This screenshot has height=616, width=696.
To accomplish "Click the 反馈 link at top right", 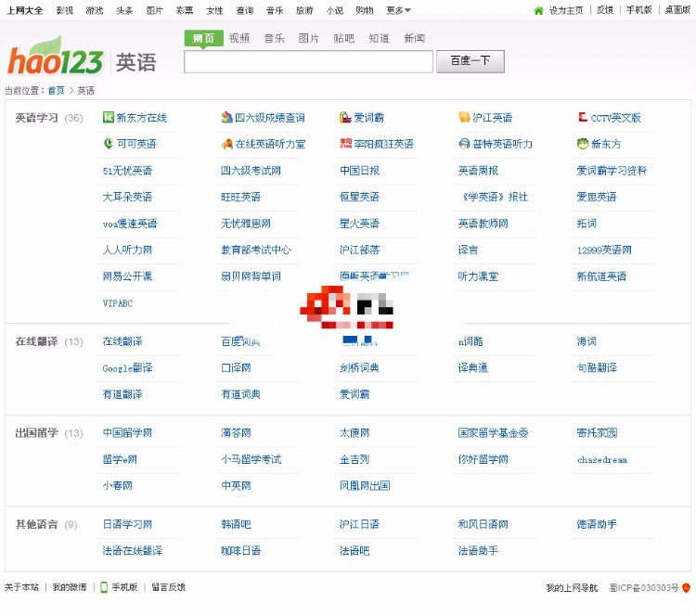I will tap(605, 10).
